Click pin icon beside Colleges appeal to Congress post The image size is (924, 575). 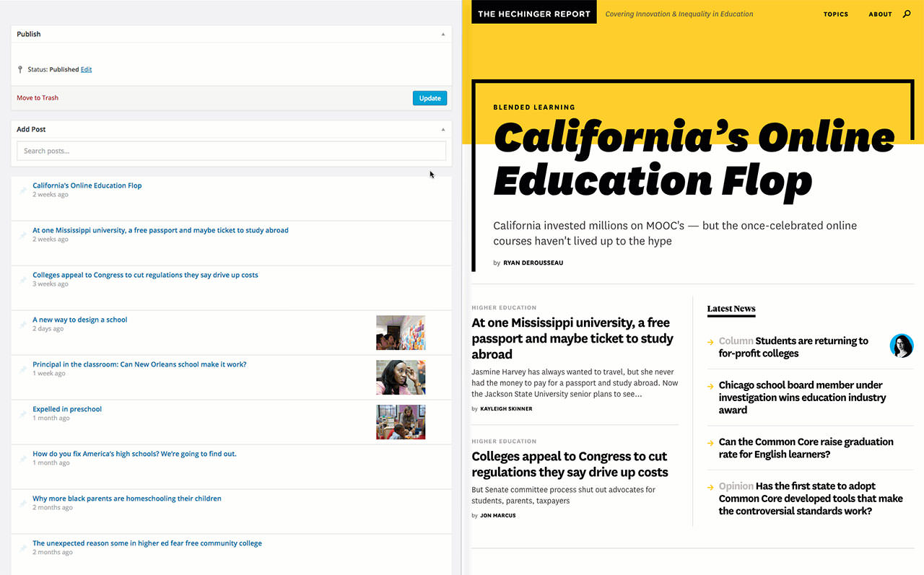23,280
